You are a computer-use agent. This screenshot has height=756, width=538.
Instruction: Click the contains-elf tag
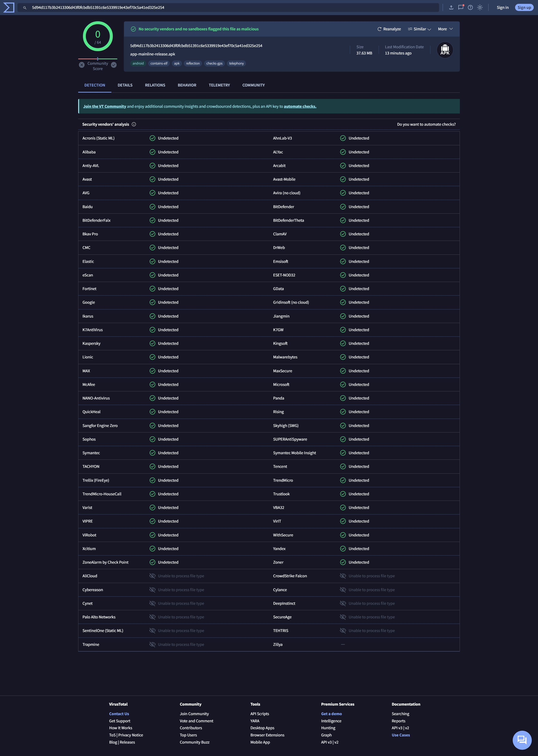coord(159,63)
